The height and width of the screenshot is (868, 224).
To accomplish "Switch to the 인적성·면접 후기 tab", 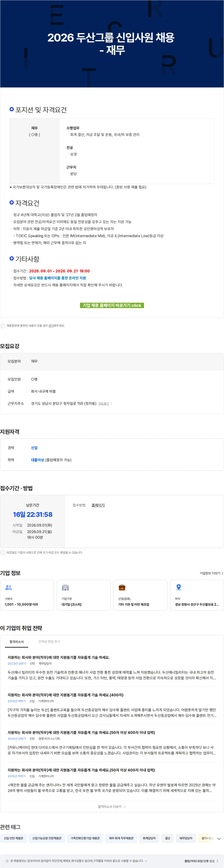I will click(x=49, y=642).
